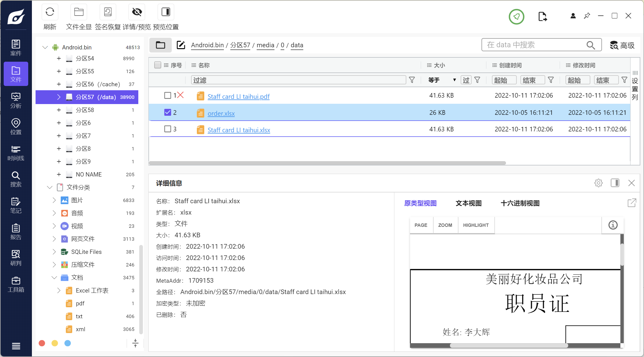Click the media breadcrumb link
The height and width of the screenshot is (357, 644).
tap(265, 45)
